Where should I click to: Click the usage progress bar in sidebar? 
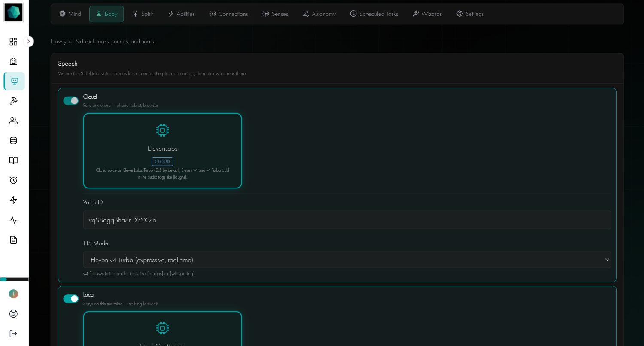point(14,279)
